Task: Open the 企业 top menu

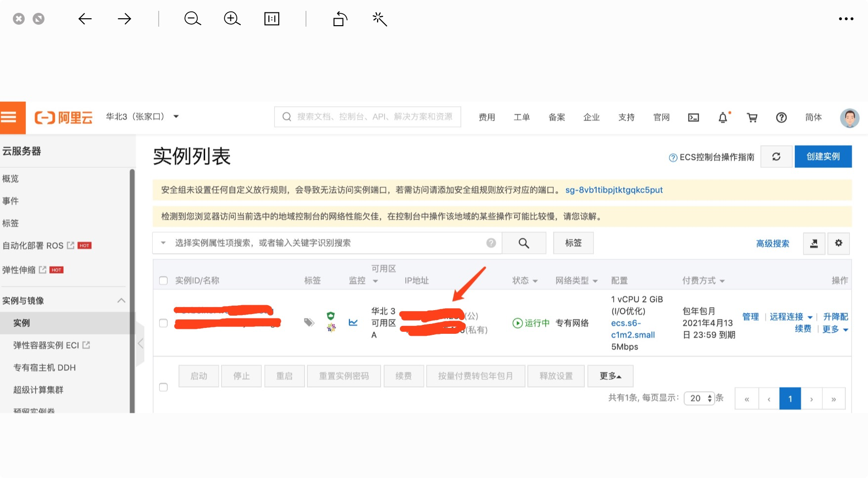Action: pyautogui.click(x=592, y=118)
